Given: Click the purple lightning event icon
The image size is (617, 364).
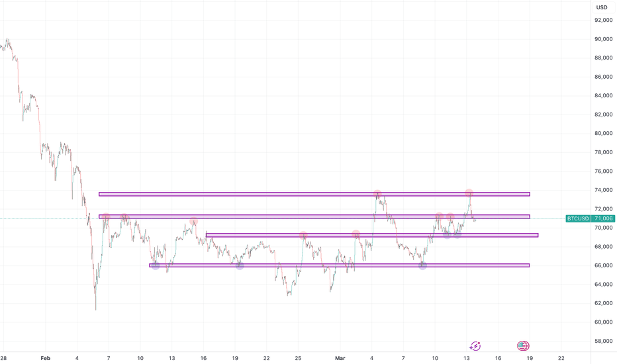Looking at the screenshot, I should [475, 345].
